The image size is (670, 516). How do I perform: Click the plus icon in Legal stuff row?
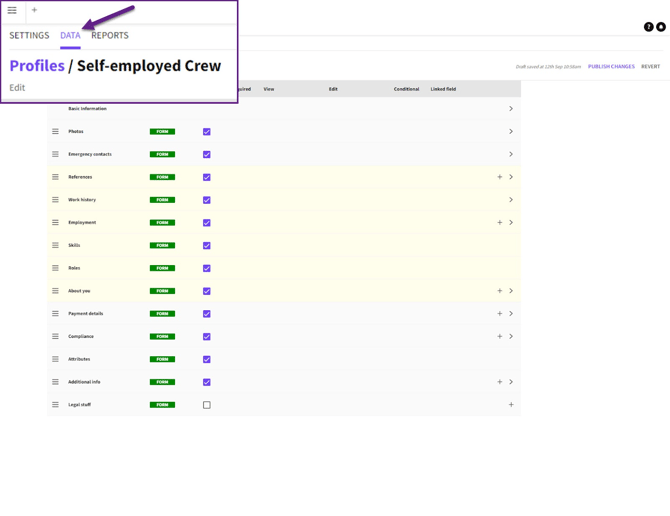tap(511, 405)
